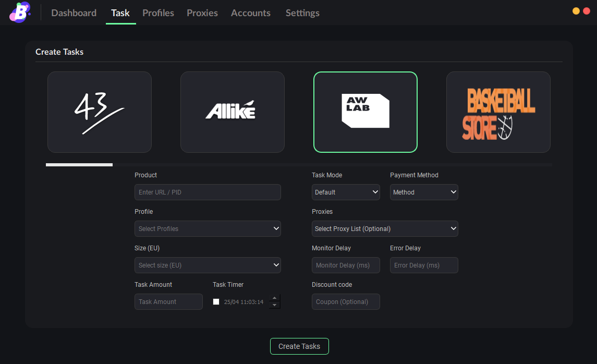Click the yellow minimize window dot
Screen dimensions: 597x364
[x=576, y=11]
